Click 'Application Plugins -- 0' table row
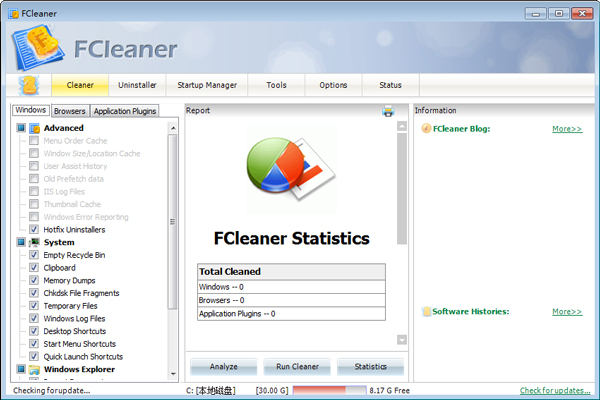Image resolution: width=600 pixels, height=400 pixels. pos(291,313)
